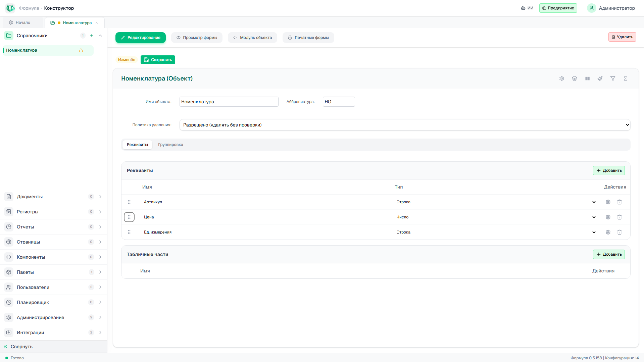Click the sigma totals icon

626,79
